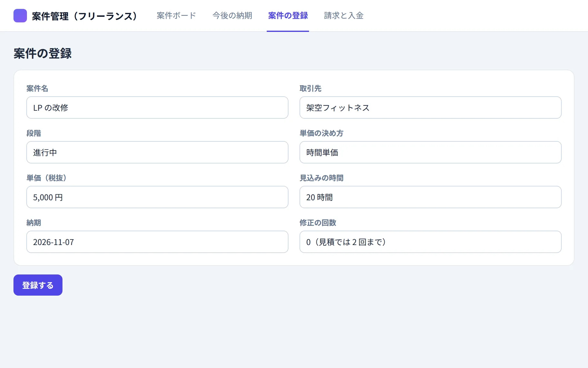Switch to the 今後の納期 tab
588x368 pixels.
tap(232, 16)
